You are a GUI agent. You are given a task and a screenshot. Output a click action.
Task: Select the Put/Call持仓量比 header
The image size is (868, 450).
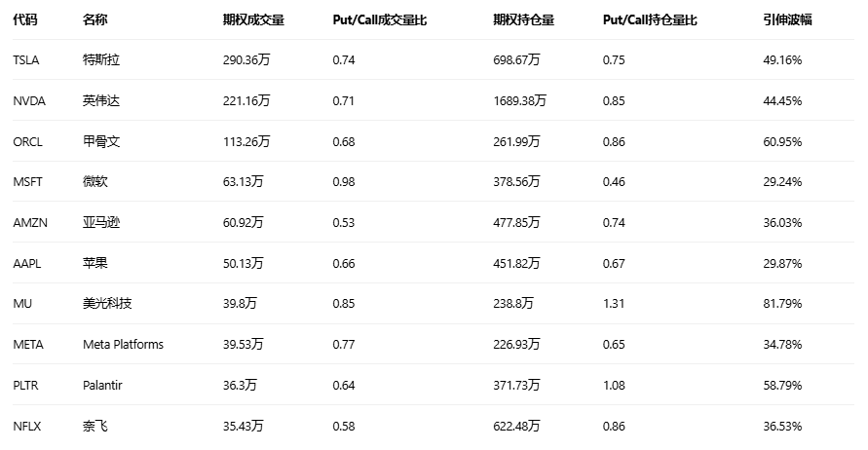pyautogui.click(x=650, y=19)
